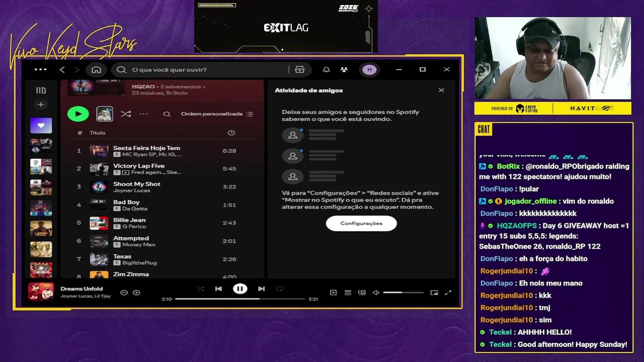Enable shuffle for the playlist

(126, 114)
